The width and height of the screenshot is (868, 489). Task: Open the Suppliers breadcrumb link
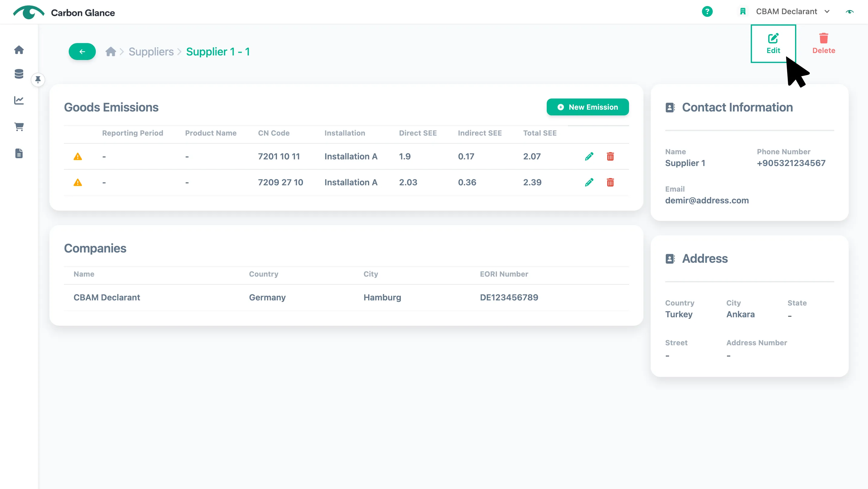pos(151,52)
